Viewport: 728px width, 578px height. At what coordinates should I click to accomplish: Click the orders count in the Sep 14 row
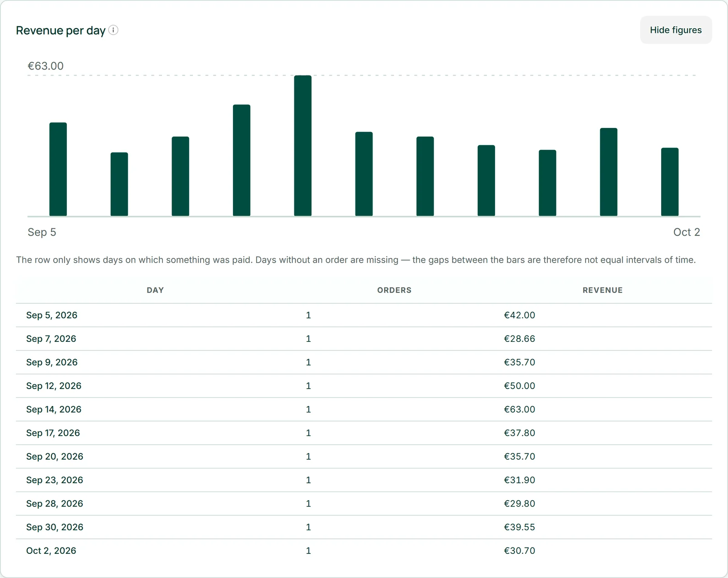(308, 409)
